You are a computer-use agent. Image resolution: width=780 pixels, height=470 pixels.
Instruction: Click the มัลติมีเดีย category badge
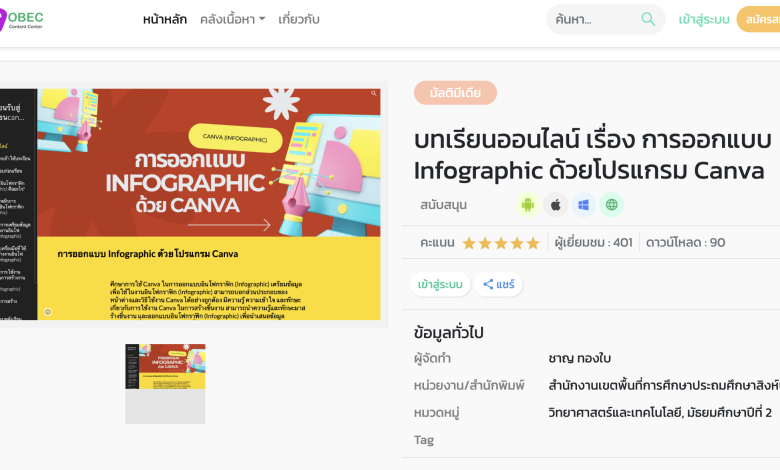pos(455,93)
